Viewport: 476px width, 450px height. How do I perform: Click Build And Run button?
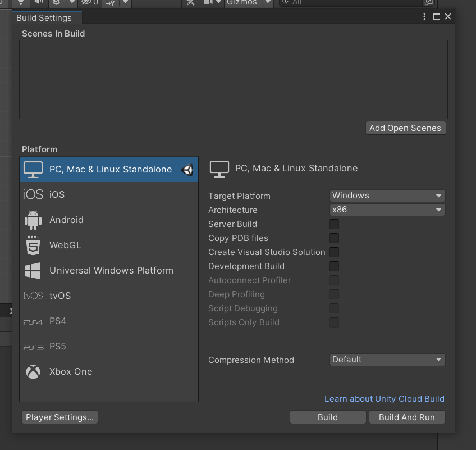pos(407,417)
